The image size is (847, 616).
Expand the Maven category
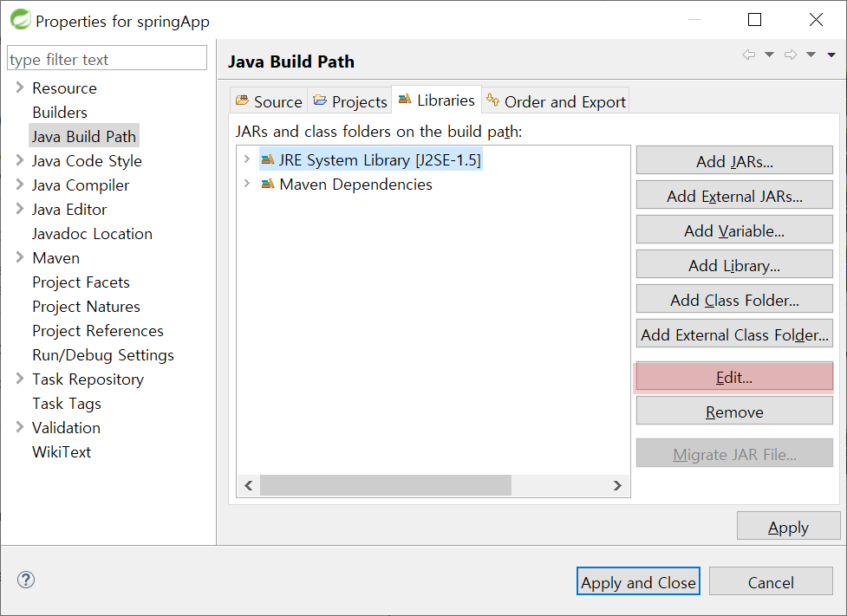click(20, 257)
